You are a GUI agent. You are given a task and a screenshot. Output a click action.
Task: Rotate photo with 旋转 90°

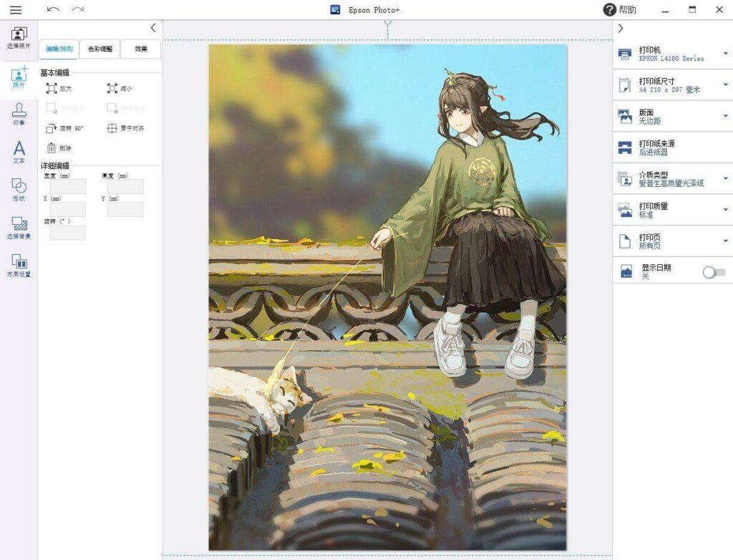(64, 128)
